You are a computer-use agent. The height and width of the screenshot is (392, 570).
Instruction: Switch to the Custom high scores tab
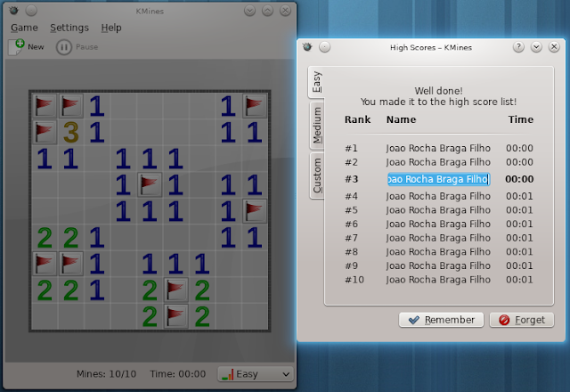pyautogui.click(x=317, y=176)
